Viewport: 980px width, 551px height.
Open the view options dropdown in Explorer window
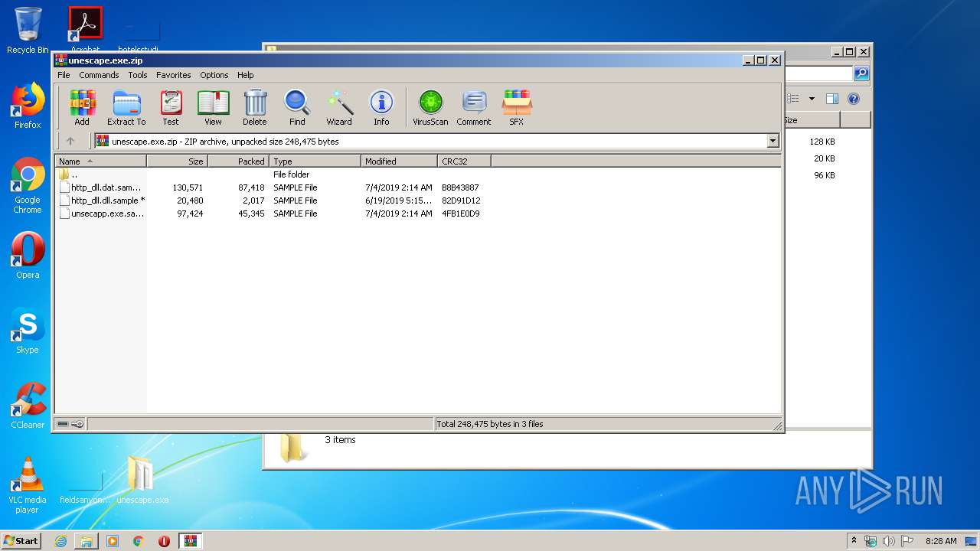[x=812, y=99]
